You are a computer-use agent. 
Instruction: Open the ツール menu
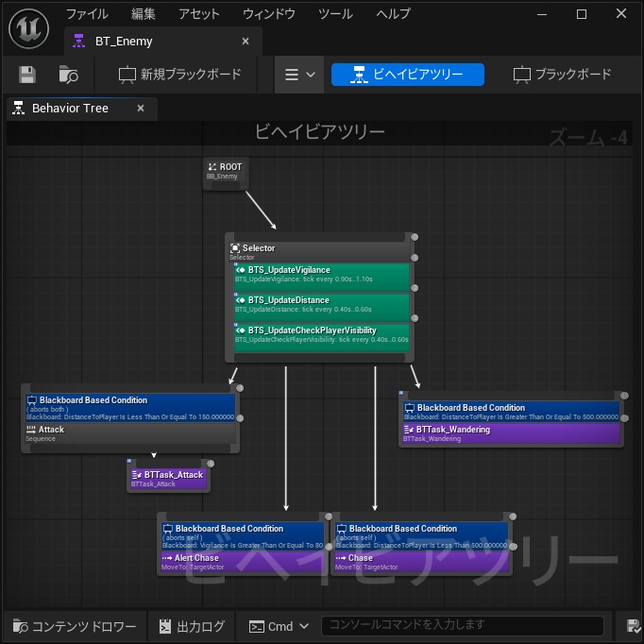pos(335,14)
